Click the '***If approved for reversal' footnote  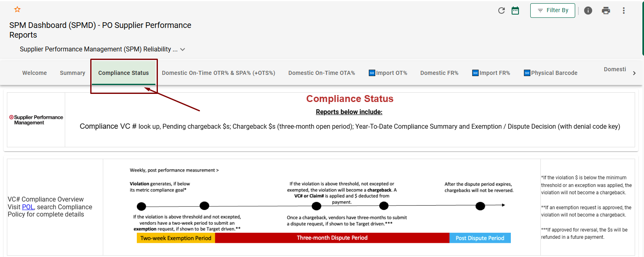point(584,234)
